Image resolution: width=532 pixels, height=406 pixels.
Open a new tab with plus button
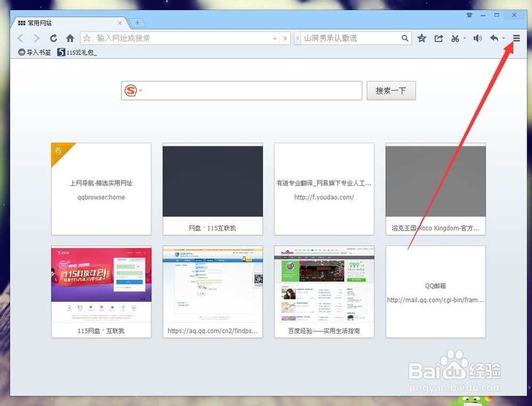pos(137,23)
